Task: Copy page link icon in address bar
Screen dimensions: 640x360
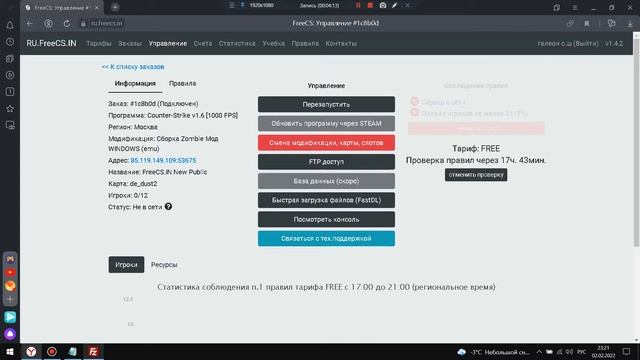Action: point(570,24)
